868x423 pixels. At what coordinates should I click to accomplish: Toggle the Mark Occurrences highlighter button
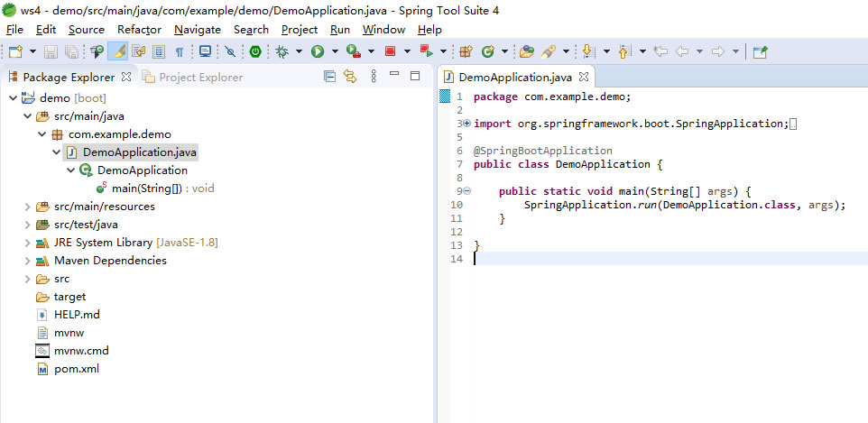point(117,52)
